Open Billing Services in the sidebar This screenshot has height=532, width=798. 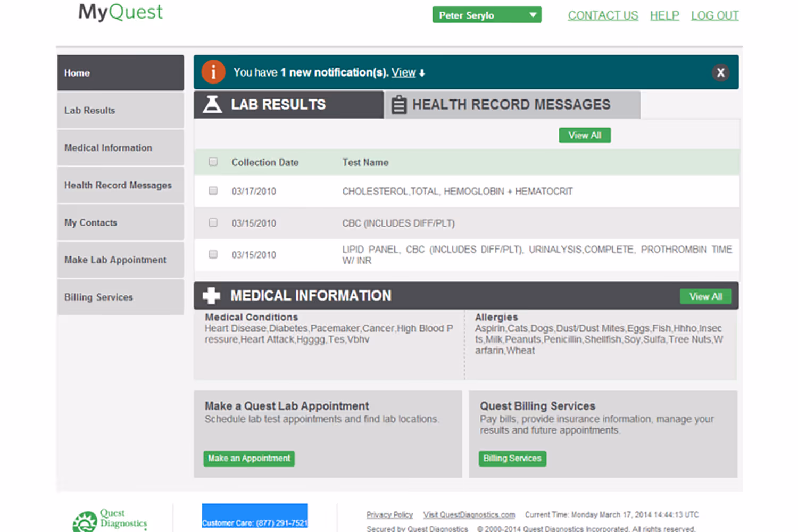tap(121, 297)
